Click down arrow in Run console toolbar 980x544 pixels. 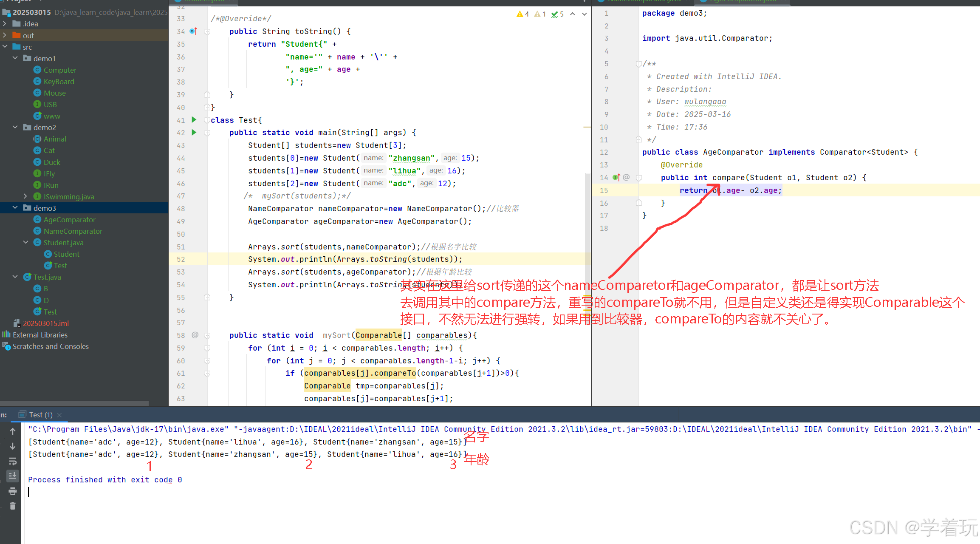[13, 446]
